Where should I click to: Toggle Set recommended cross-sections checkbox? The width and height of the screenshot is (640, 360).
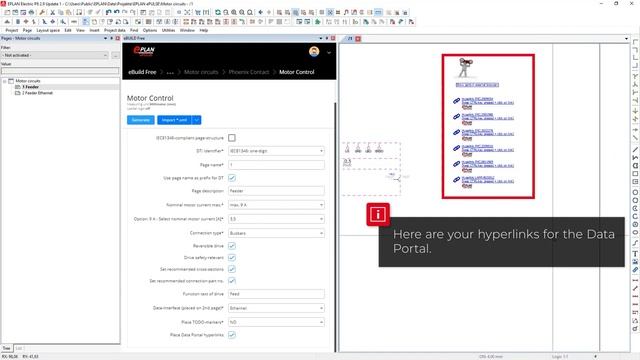pos(232,269)
